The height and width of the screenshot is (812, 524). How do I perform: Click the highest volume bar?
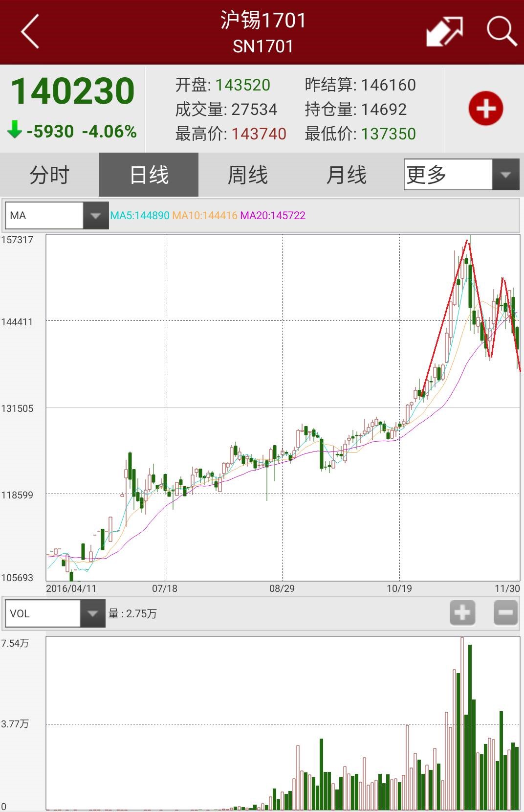[462, 724]
